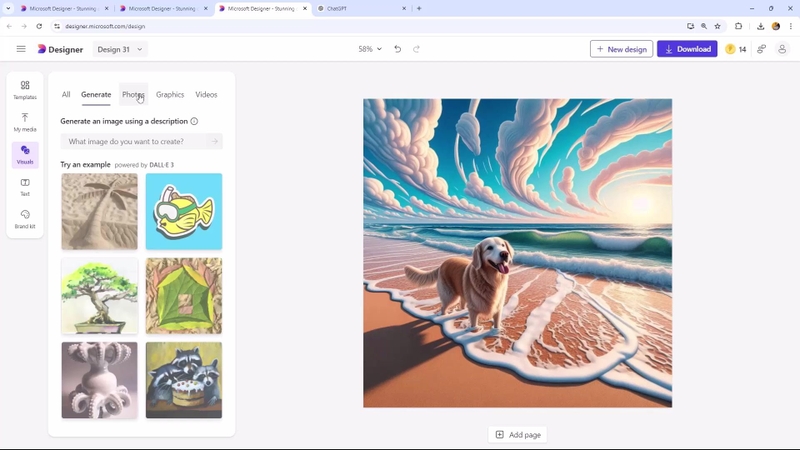Image resolution: width=800 pixels, height=450 pixels.
Task: Click the redo arrow icon
Action: [x=416, y=49]
